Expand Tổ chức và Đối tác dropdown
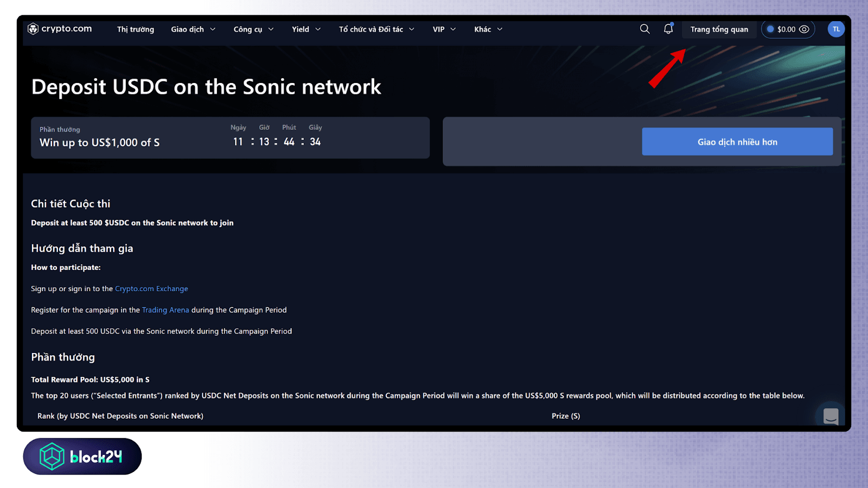The image size is (868, 488). click(x=376, y=29)
